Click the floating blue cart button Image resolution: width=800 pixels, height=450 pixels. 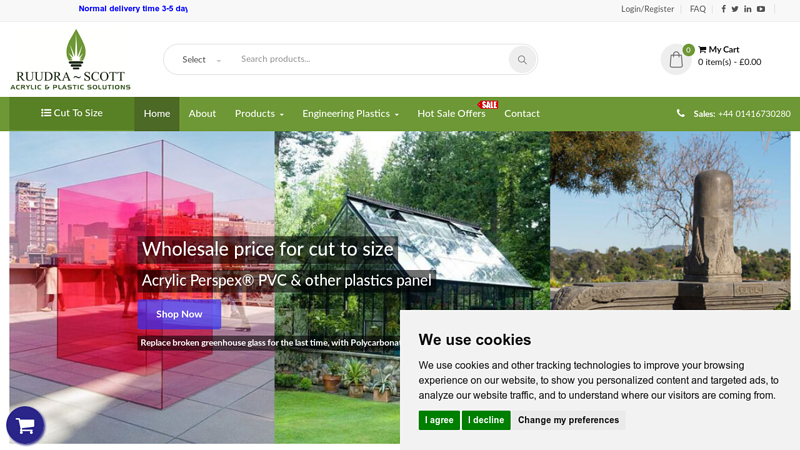click(x=25, y=425)
